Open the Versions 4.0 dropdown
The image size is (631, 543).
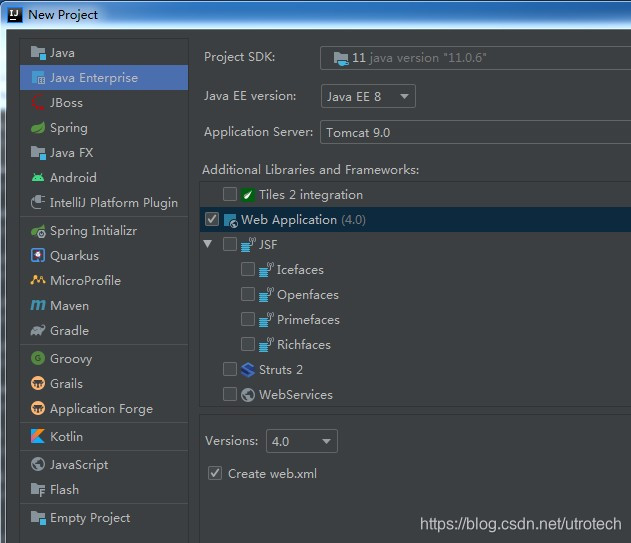pyautogui.click(x=302, y=441)
